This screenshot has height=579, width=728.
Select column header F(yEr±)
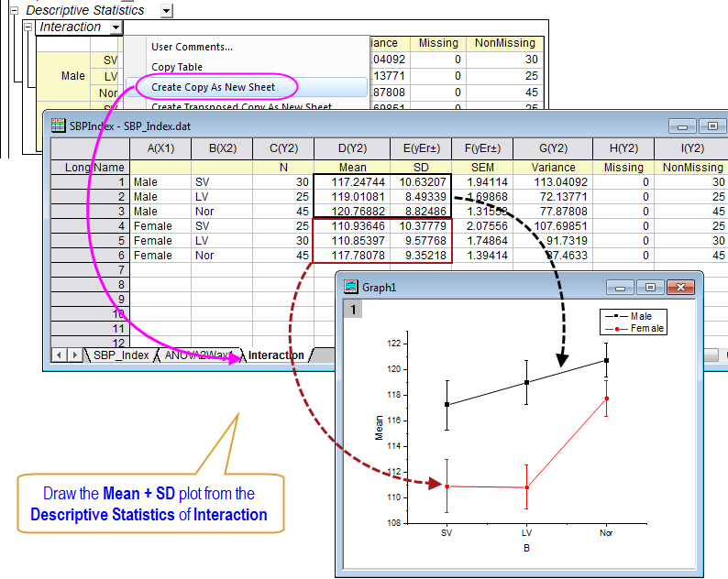coord(482,148)
